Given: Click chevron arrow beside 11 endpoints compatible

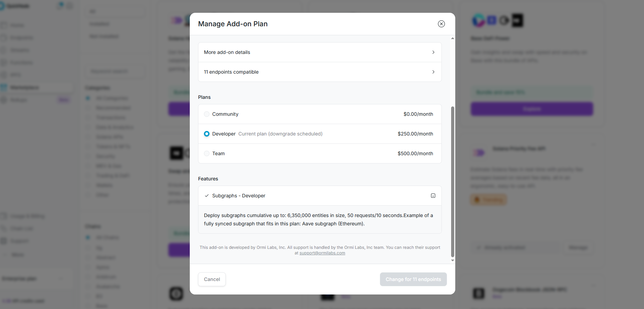Looking at the screenshot, I should [x=433, y=72].
